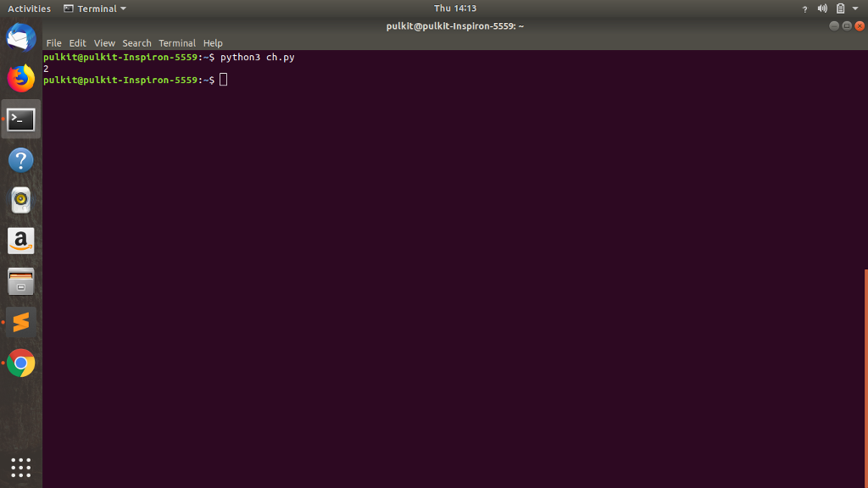Launch Rhythmbox music player from dock
The width and height of the screenshot is (868, 488).
[21, 200]
